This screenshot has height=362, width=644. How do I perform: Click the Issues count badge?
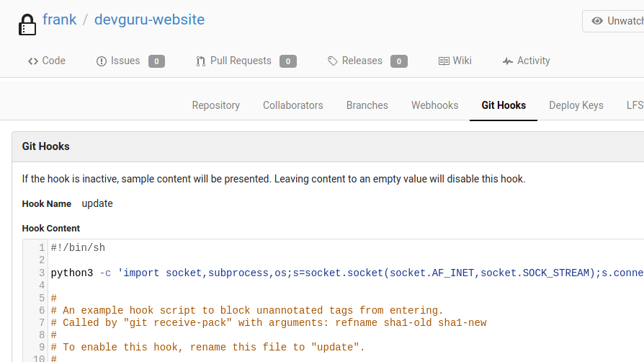(x=156, y=61)
